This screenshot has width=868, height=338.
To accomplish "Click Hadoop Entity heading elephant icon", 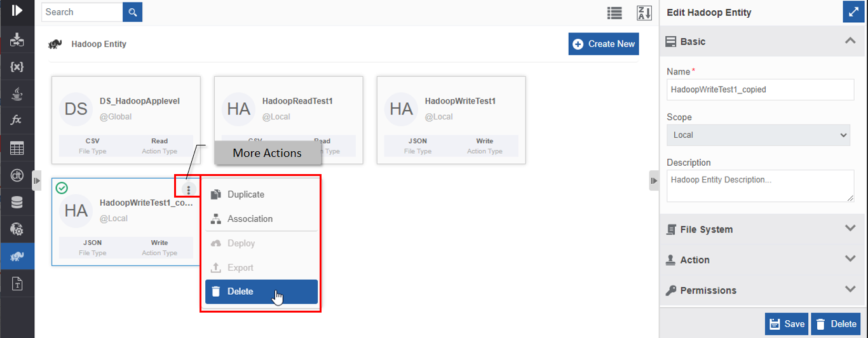I will pyautogui.click(x=56, y=44).
